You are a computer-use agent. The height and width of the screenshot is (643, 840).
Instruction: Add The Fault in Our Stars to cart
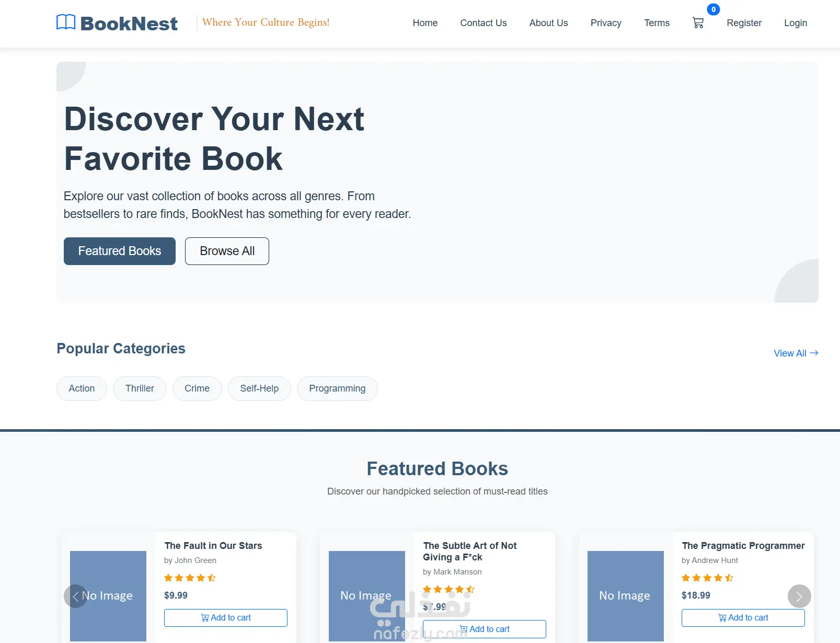[226, 617]
